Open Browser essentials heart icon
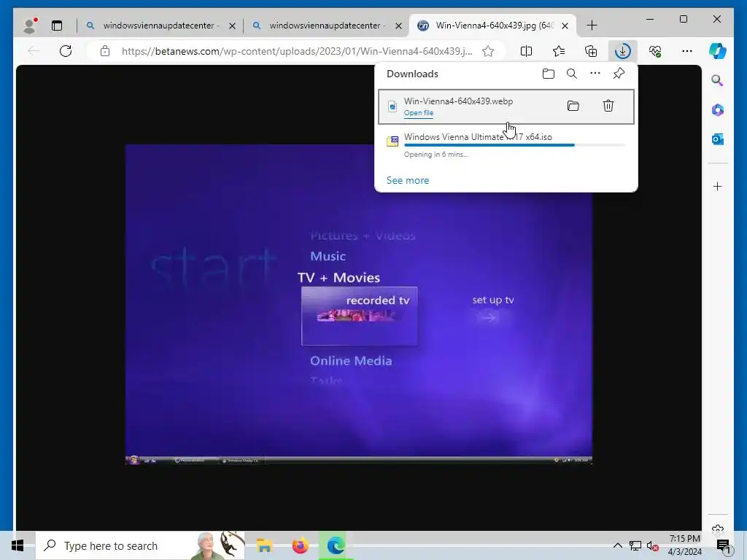Viewport: 747px width, 560px height. coord(655,51)
